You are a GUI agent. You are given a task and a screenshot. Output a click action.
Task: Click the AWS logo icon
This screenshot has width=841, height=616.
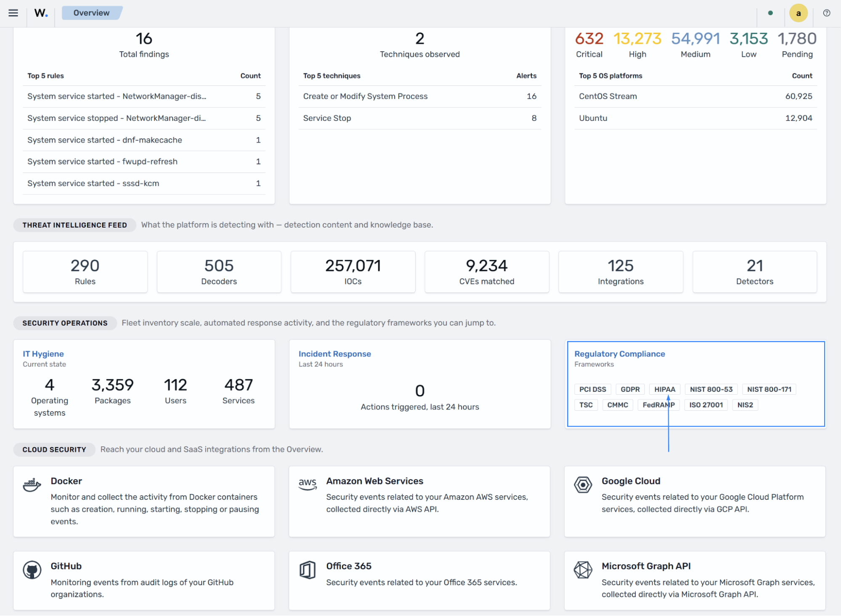tap(308, 484)
